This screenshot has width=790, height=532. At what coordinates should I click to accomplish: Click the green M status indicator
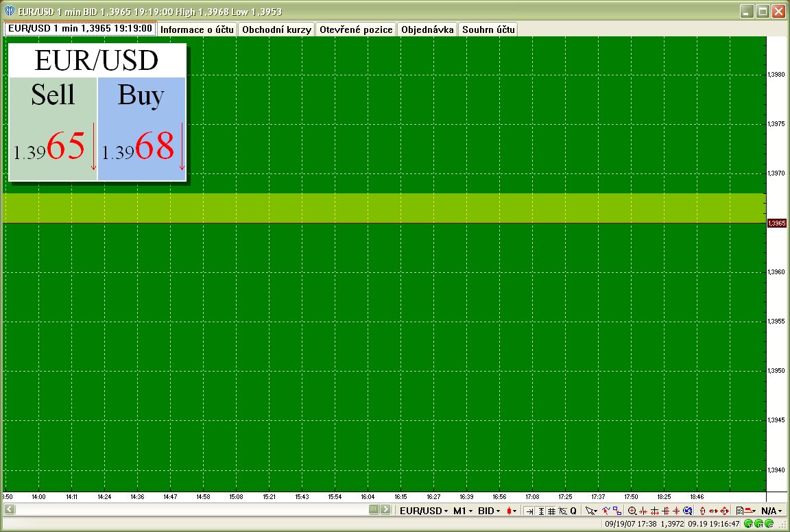click(758, 524)
